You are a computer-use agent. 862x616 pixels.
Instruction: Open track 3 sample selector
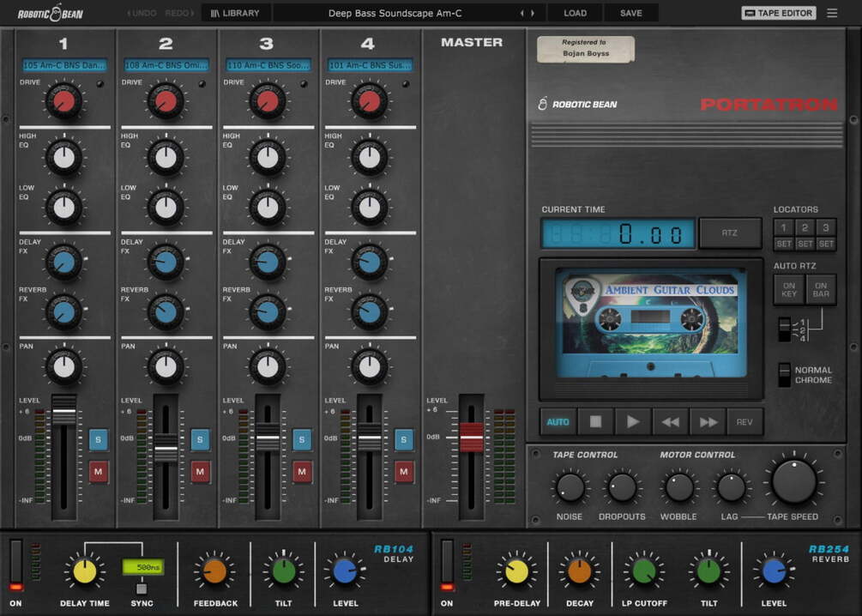click(x=268, y=65)
